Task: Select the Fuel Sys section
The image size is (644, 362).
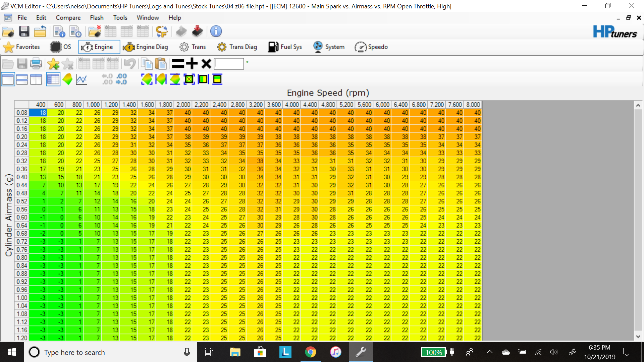Action: point(285,47)
